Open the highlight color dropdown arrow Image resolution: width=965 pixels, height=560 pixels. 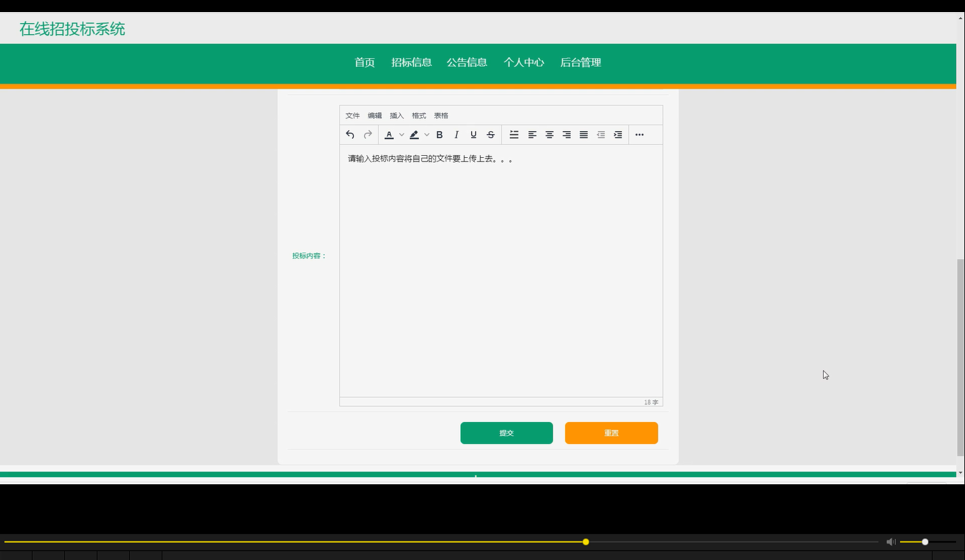click(426, 135)
